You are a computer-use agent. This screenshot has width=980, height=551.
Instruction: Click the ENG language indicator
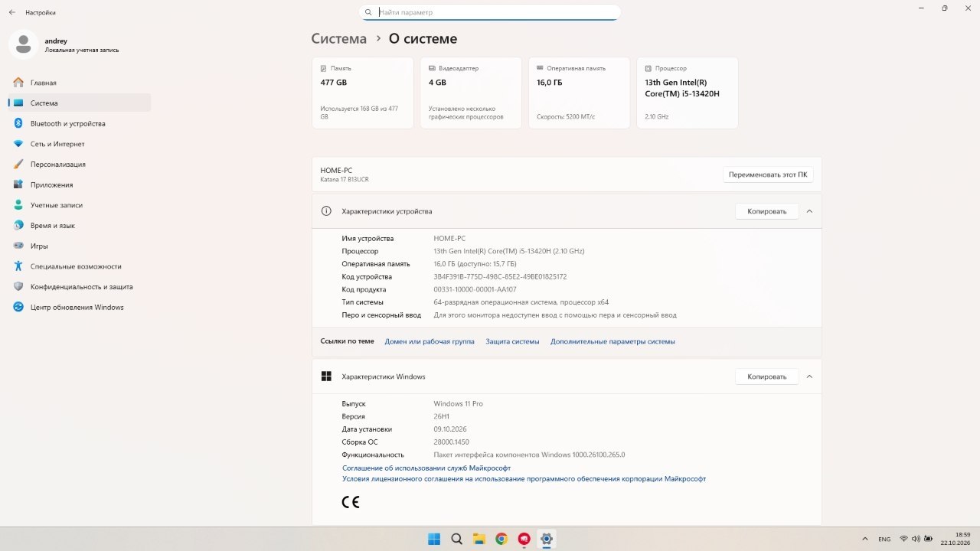[884, 539]
